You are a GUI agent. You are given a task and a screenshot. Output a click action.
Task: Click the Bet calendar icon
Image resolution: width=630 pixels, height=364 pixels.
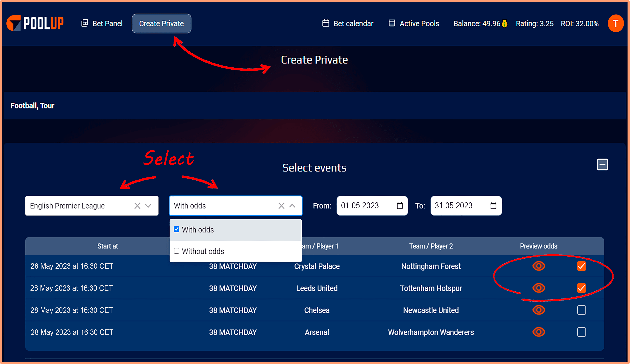point(326,23)
